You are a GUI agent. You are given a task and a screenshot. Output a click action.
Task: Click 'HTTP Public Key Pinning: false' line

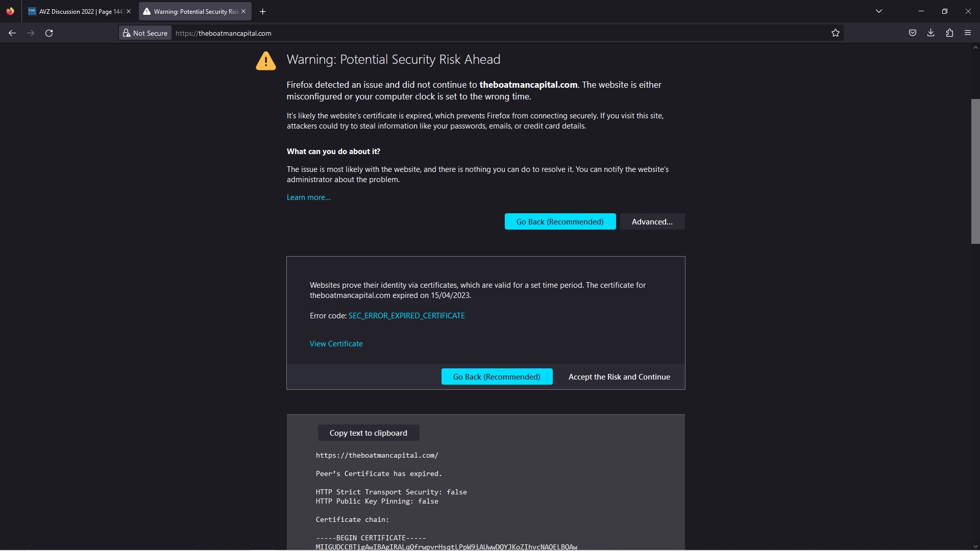(x=377, y=501)
